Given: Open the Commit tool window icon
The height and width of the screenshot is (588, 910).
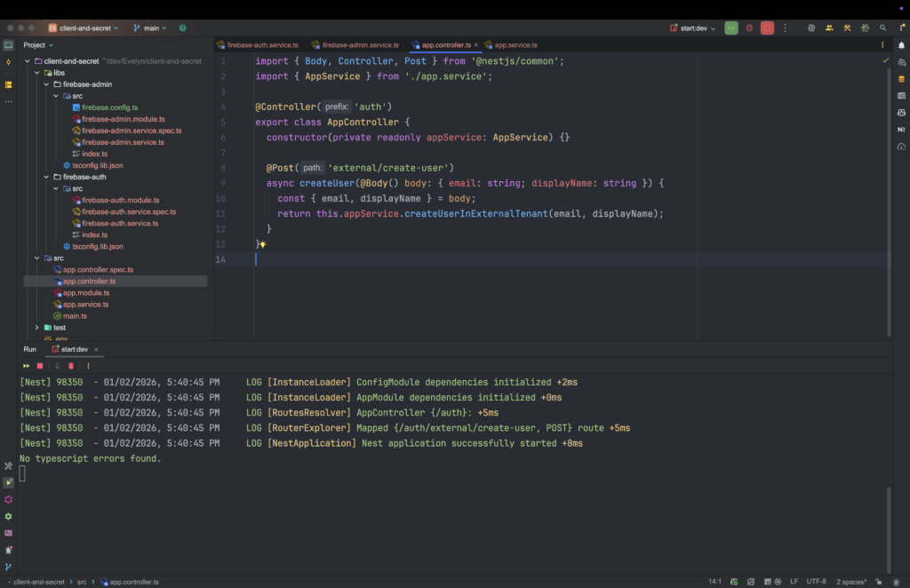Looking at the screenshot, I should click(x=8, y=62).
